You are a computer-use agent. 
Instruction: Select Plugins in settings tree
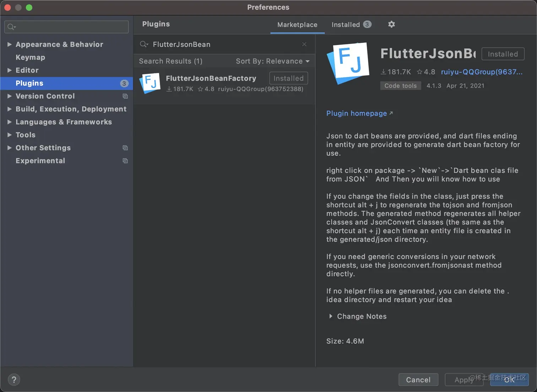point(66,83)
